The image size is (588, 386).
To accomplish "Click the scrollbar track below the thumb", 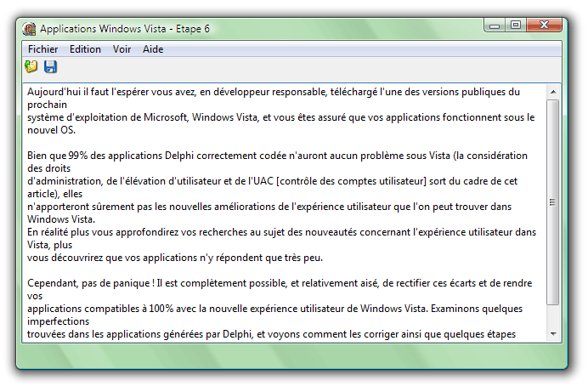I will tap(552, 316).
